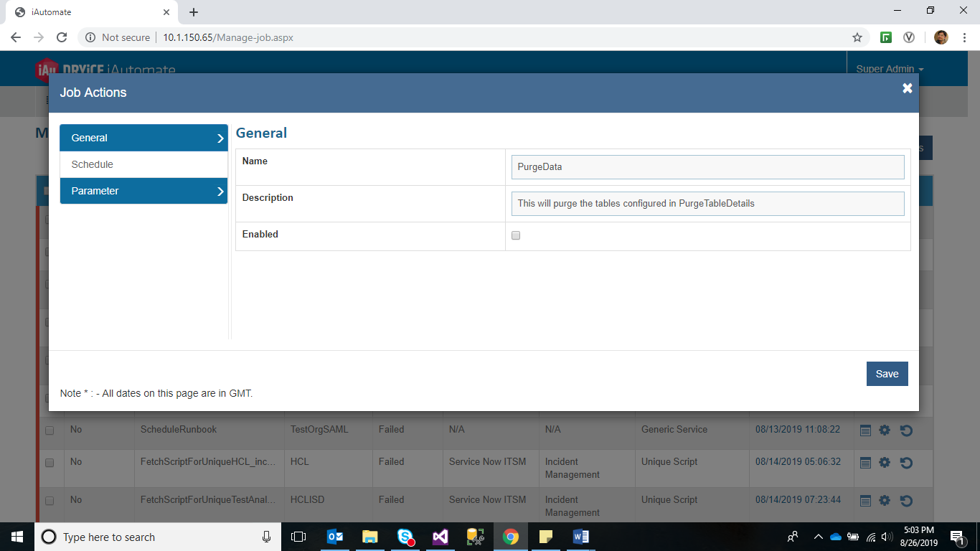The image size is (980, 551).
Task: Open details list icon for FetchScriptForUniqueHCL_inc row
Action: coord(865,463)
